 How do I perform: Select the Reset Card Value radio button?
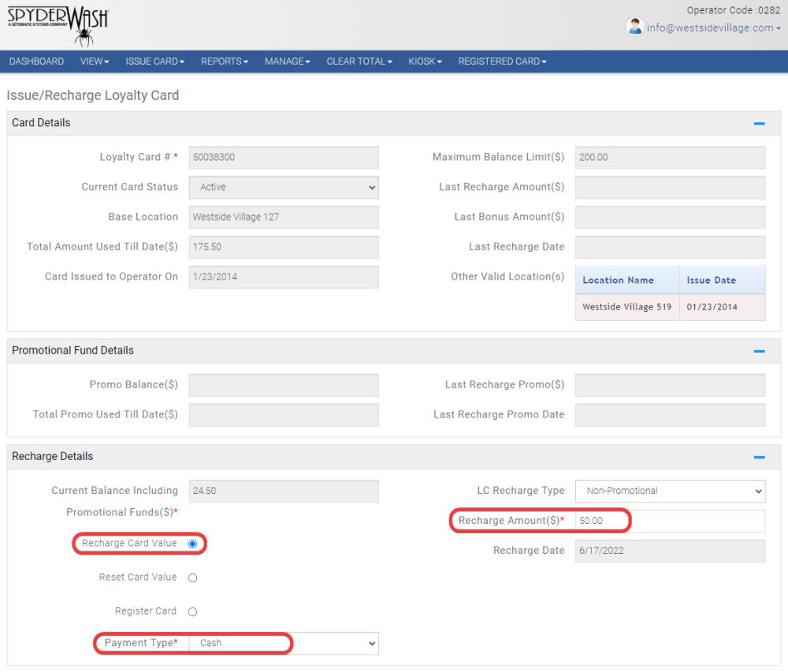(x=192, y=578)
